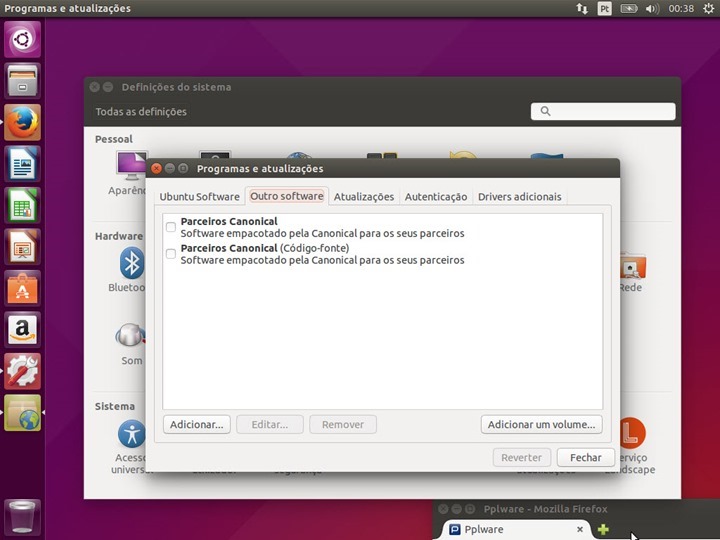Open the Drivers adicionais tab
720x540 pixels.
519,197
